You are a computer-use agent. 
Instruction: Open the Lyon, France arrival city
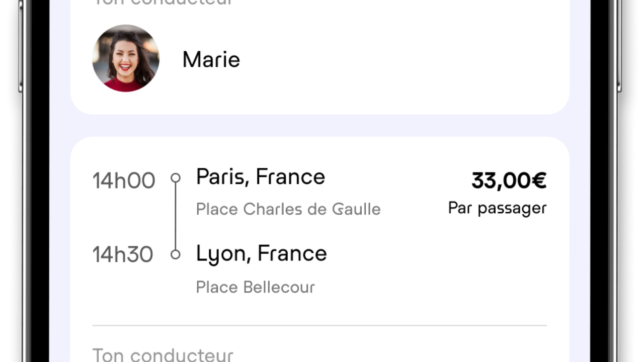point(261,253)
